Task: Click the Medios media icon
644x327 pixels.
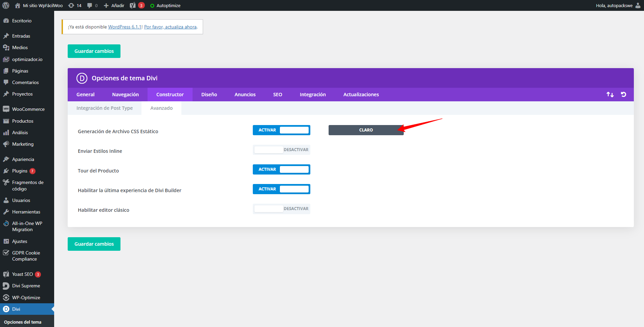Action: click(x=6, y=47)
